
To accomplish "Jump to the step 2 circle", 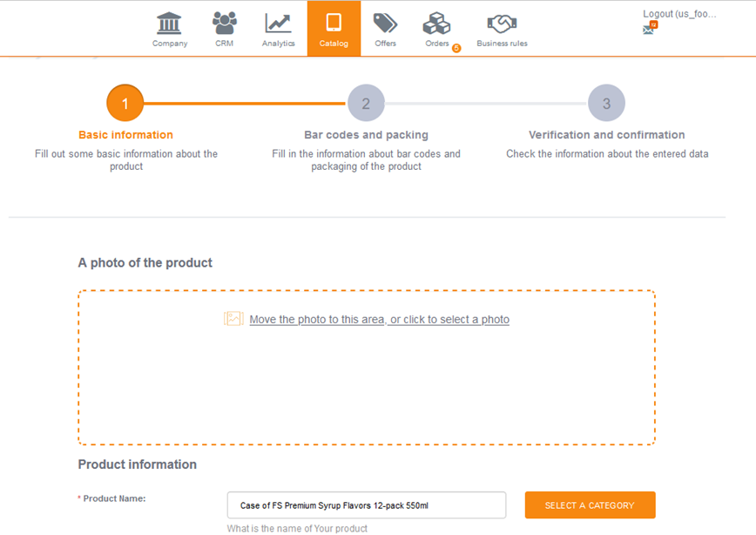I will click(366, 103).
